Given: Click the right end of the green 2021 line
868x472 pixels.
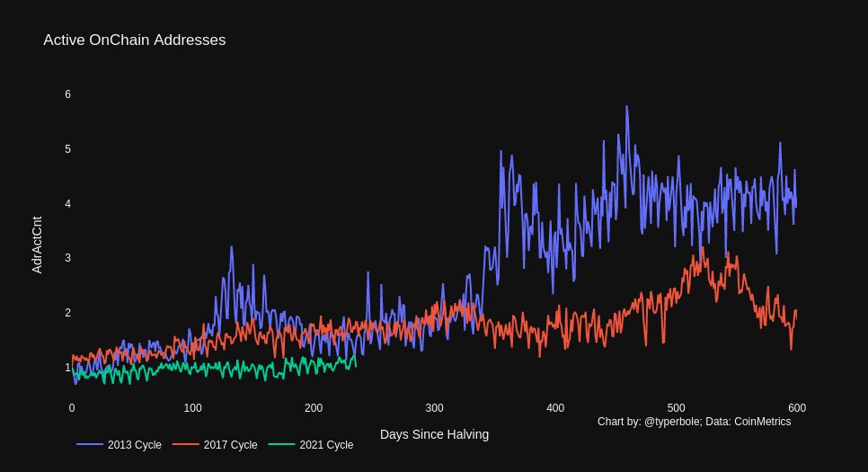Looking at the screenshot, I should pyautogui.click(x=356, y=365).
